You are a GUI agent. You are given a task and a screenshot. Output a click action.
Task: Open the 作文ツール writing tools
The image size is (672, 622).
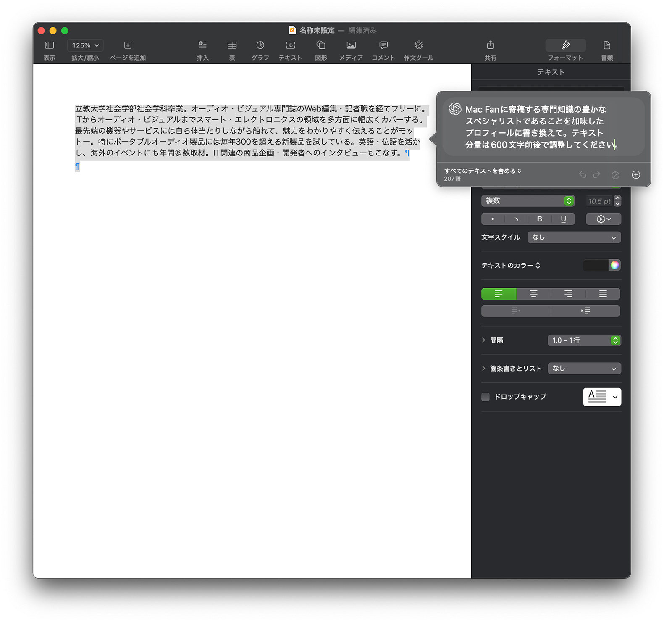click(419, 45)
